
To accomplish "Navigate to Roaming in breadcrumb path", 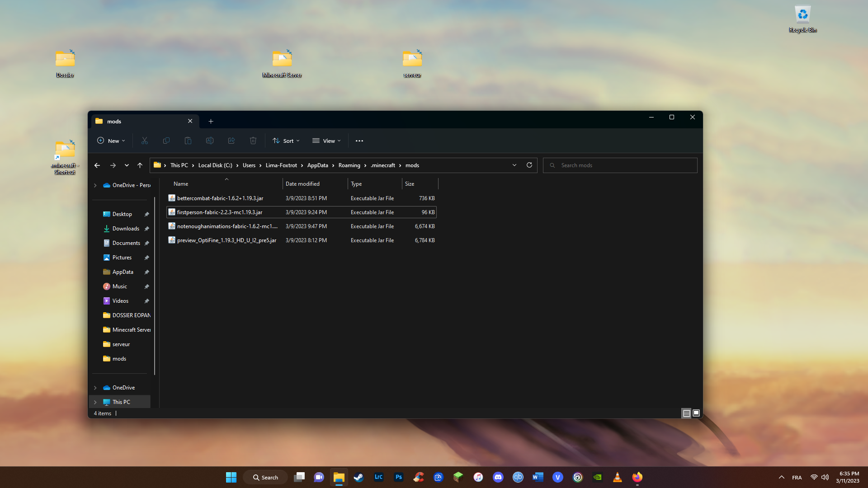I will (349, 165).
